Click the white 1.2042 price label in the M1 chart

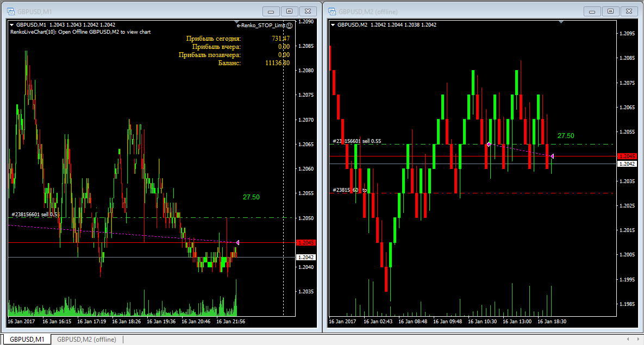coord(305,257)
